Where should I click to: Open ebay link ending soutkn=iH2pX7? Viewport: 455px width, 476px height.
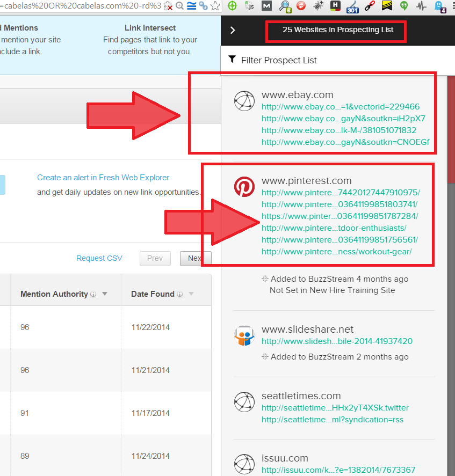pos(343,119)
